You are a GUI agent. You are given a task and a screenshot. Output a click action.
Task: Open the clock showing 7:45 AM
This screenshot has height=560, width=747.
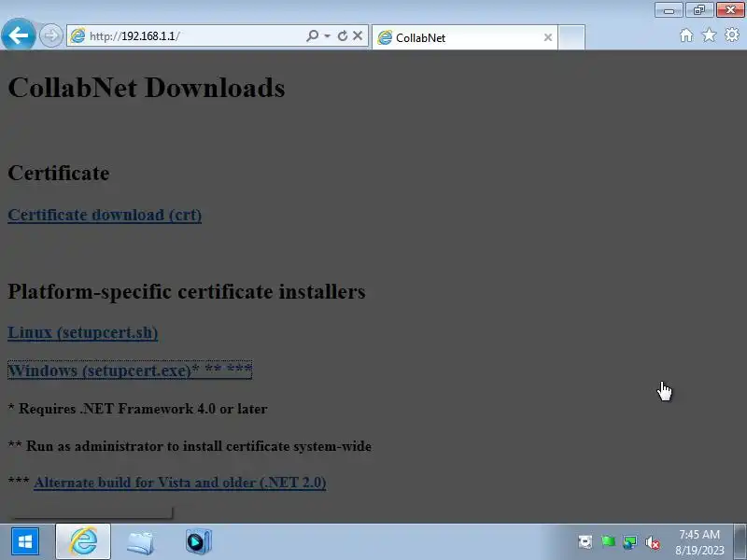pos(699,542)
